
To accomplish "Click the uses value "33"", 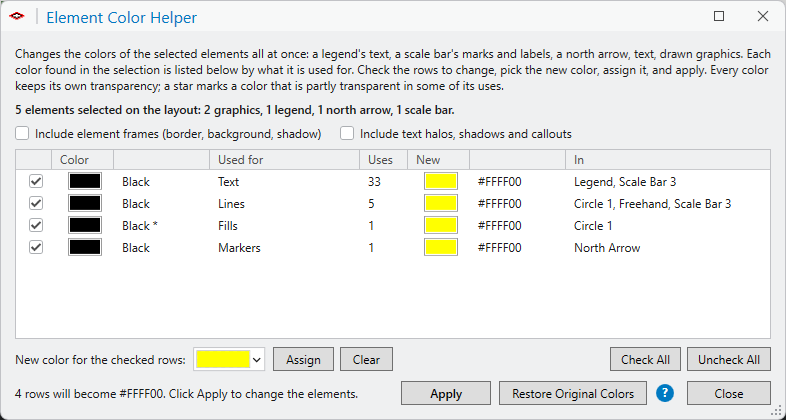I will coord(374,182).
